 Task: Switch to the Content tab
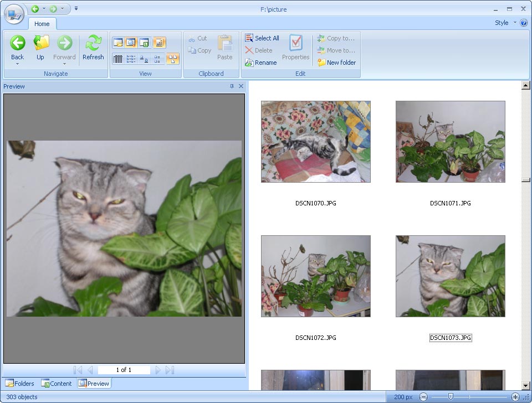57,384
